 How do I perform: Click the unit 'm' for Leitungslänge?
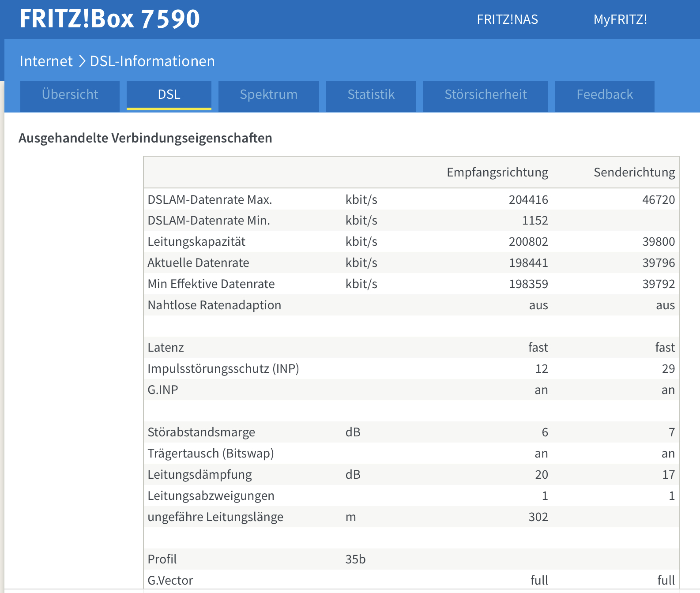[x=350, y=517]
